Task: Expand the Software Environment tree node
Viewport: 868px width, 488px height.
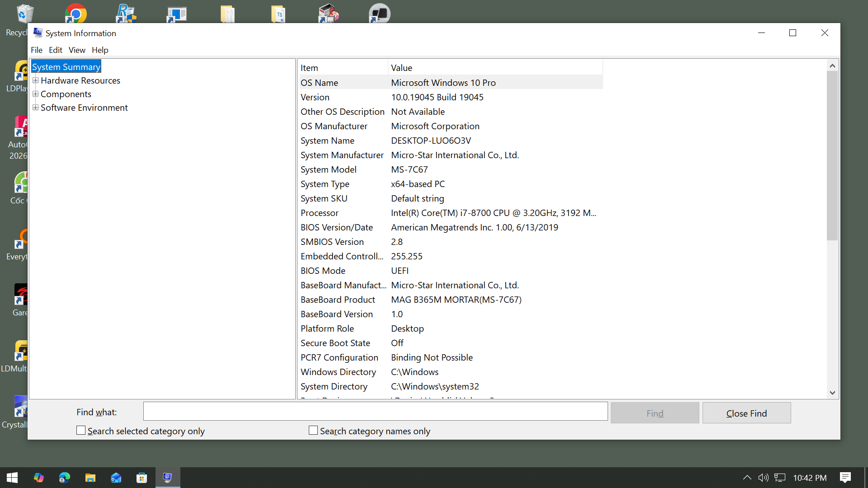Action: click(x=35, y=108)
